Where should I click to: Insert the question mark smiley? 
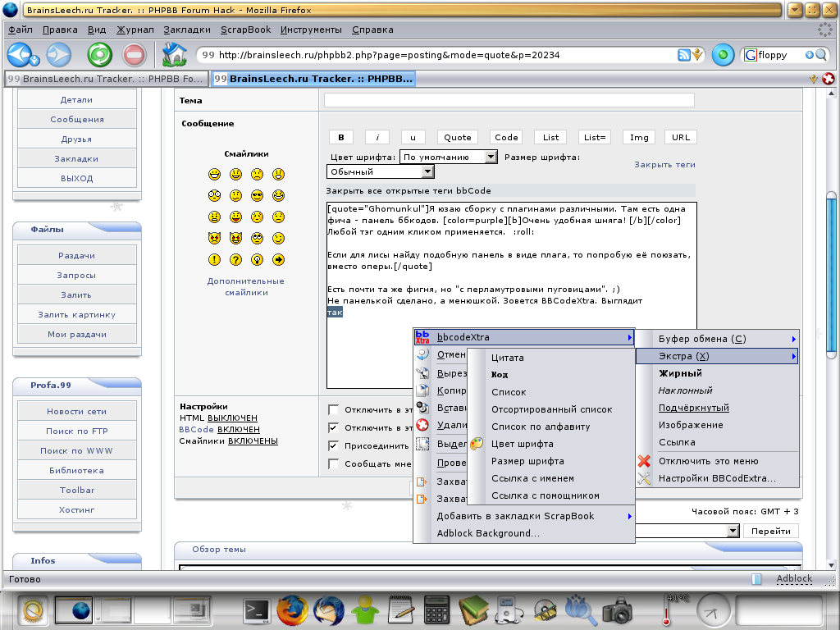tap(235, 260)
